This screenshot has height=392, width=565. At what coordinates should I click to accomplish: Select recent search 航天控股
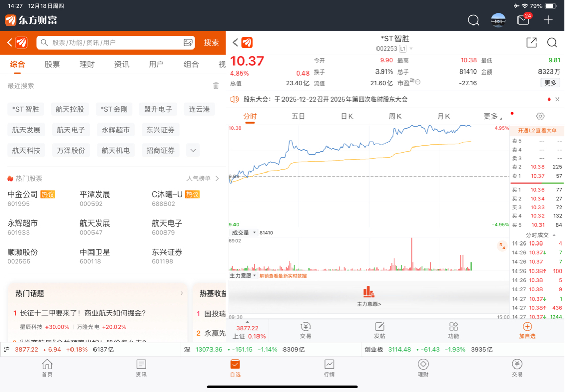click(69, 109)
